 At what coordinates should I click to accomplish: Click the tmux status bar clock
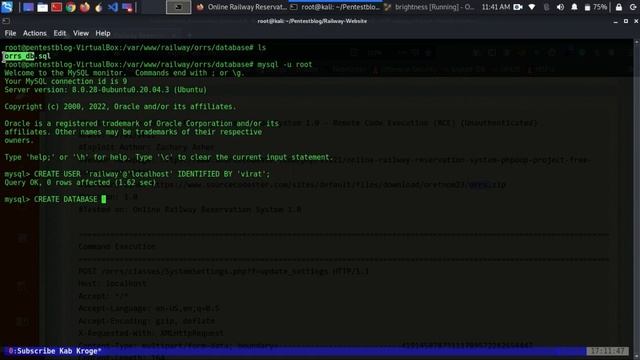pos(607,351)
